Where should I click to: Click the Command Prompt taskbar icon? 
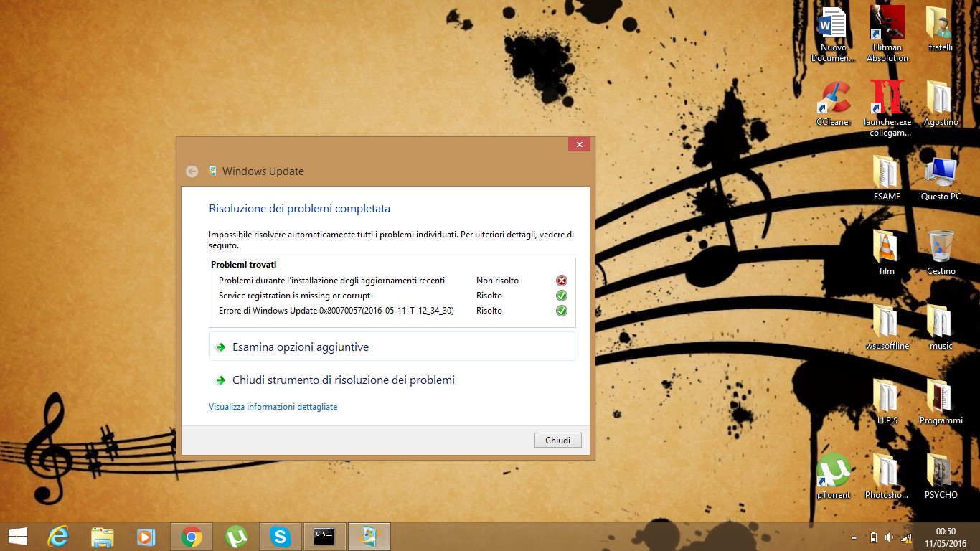324,536
